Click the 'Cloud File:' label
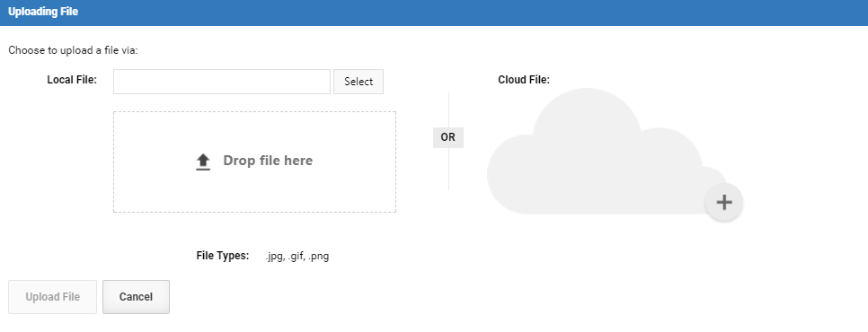 524,80
